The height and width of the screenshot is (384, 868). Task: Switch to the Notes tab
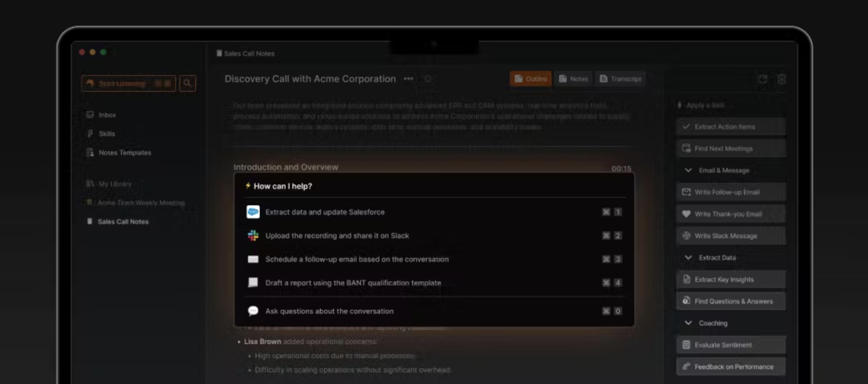pyautogui.click(x=573, y=79)
